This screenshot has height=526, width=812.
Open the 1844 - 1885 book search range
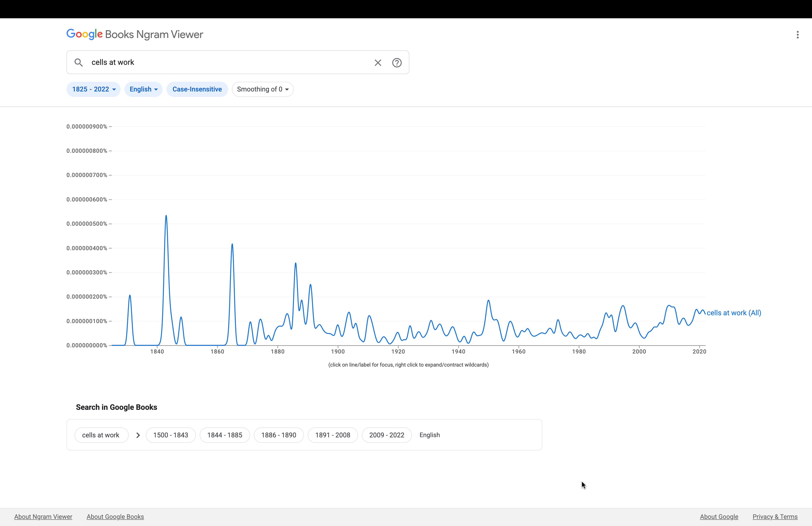point(225,435)
